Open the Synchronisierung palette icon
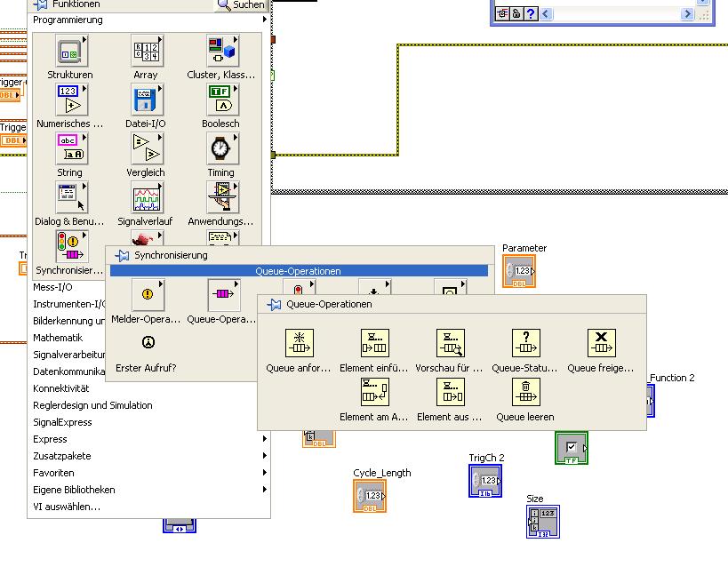Image resolution: width=728 pixels, height=575 pixels. pyautogui.click(x=70, y=246)
